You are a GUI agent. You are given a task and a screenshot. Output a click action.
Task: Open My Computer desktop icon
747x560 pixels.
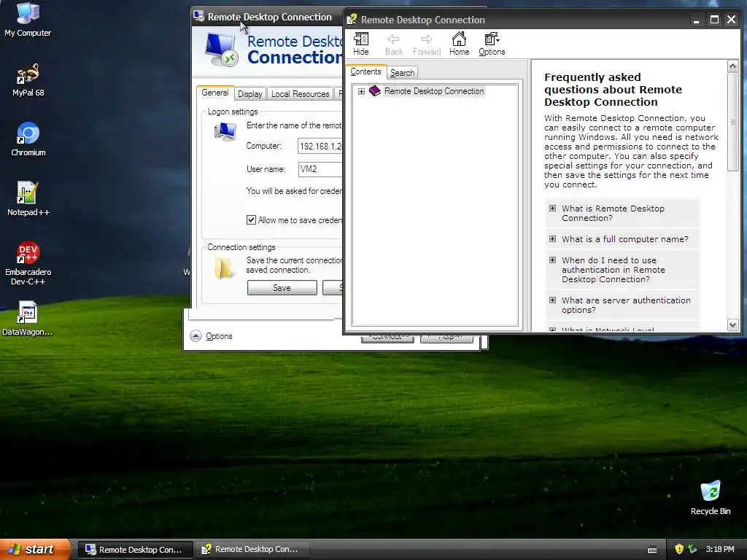pyautogui.click(x=28, y=19)
